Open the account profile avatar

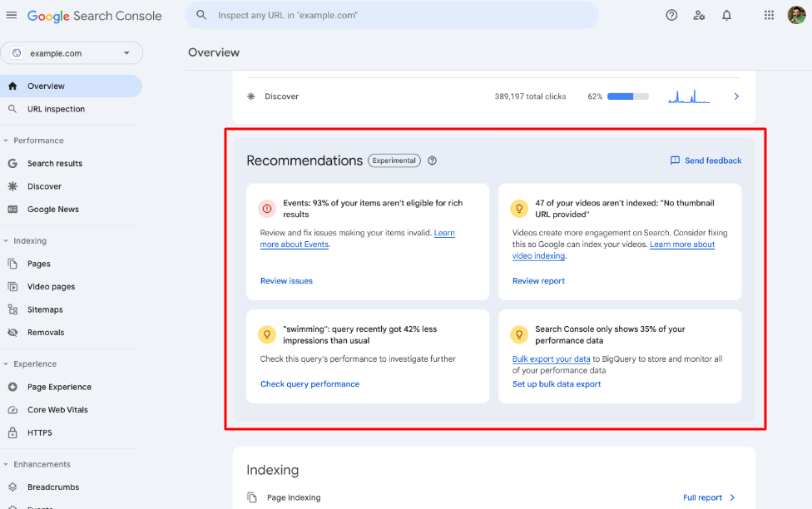[x=796, y=15]
